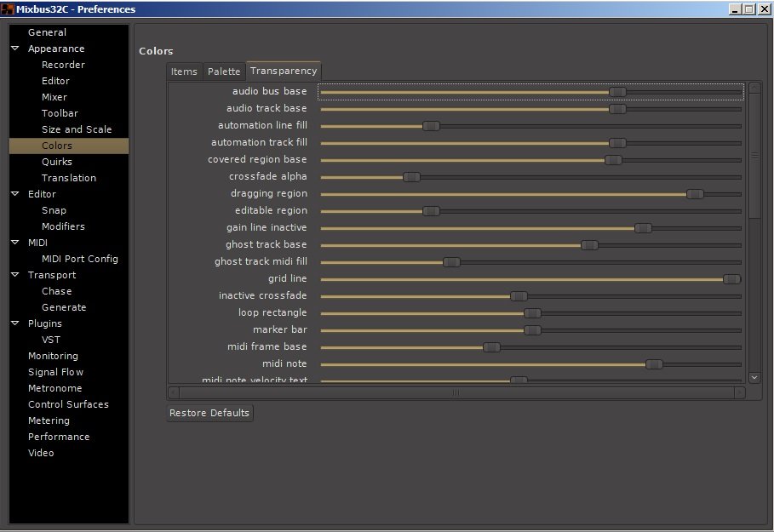
Task: Click the midi note slider handle
Action: tap(654, 364)
